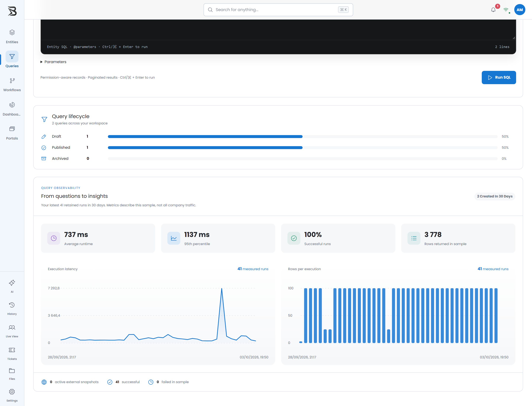Click 'From questions to insights' heading
532x406 pixels.
74,196
